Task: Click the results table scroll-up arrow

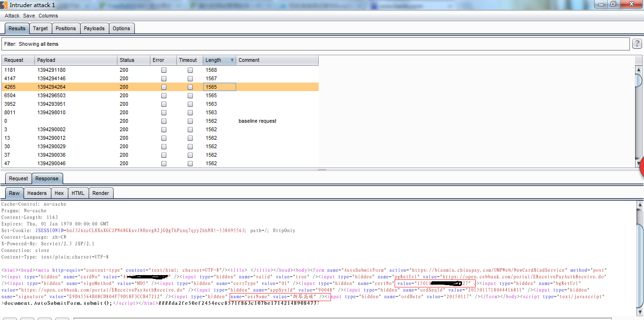Action: [x=639, y=69]
